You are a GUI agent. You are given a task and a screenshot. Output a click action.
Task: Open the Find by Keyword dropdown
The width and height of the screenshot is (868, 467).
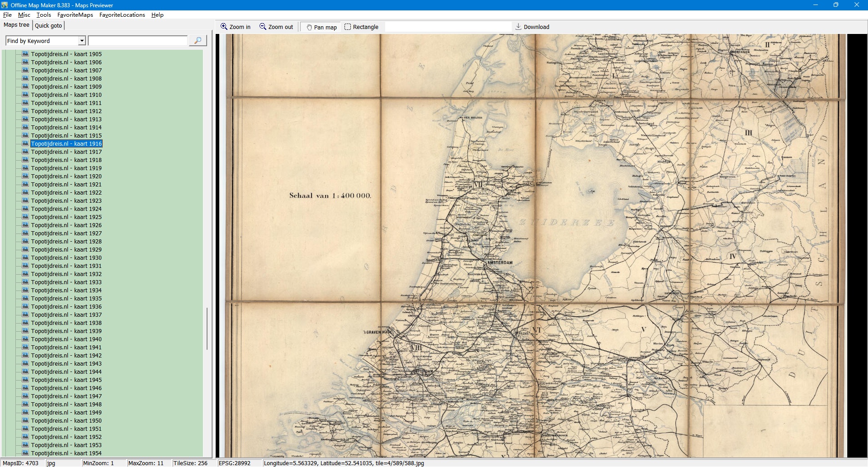click(x=82, y=41)
